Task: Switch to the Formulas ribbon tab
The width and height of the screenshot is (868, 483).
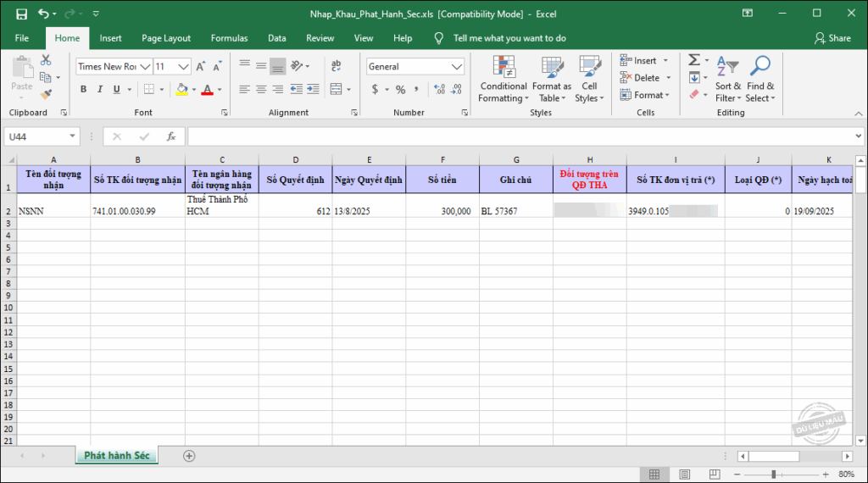Action: coord(229,38)
